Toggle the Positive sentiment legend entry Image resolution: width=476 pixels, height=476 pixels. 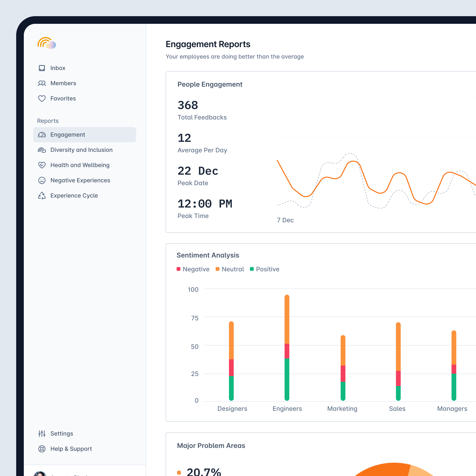click(x=265, y=269)
